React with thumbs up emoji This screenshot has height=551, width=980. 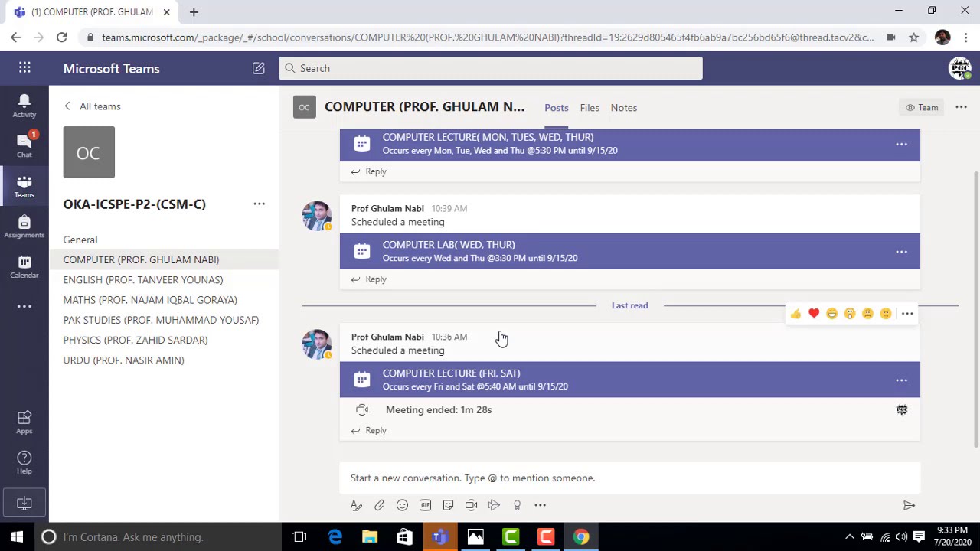795,314
